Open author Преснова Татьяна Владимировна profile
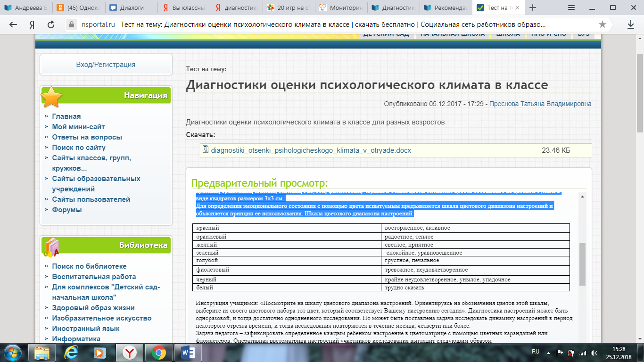The height and width of the screenshot is (362, 644). pyautogui.click(x=540, y=104)
